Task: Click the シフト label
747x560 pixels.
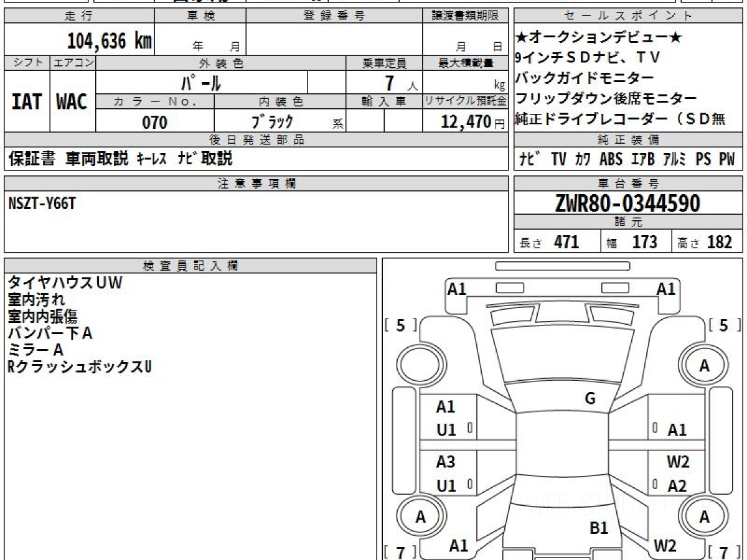Action: pyautogui.click(x=27, y=63)
